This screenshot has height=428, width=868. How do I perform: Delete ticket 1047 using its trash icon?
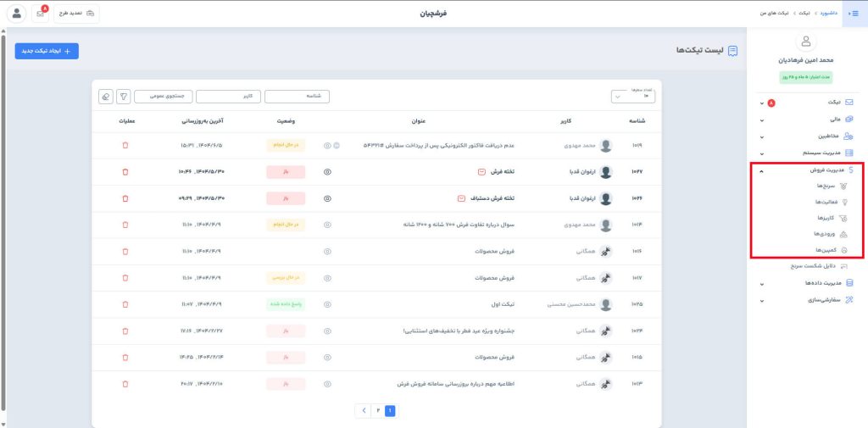(125, 172)
